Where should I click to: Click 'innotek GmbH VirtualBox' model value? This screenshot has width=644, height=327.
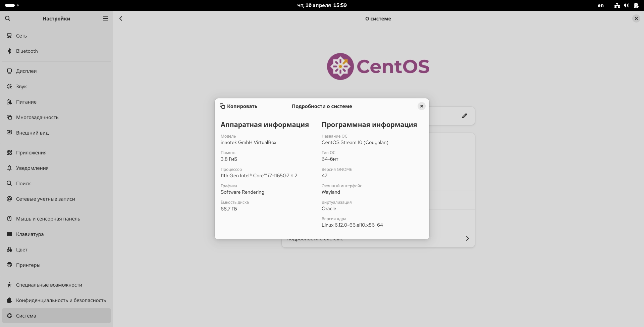(249, 142)
